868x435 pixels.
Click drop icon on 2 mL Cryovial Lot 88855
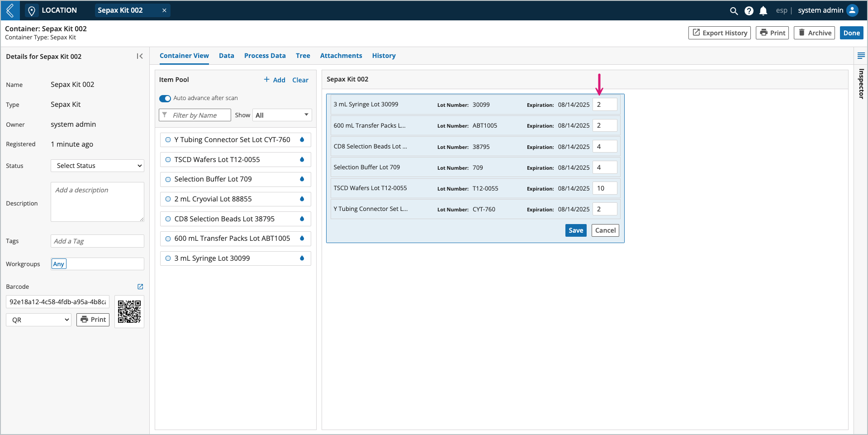(x=302, y=199)
